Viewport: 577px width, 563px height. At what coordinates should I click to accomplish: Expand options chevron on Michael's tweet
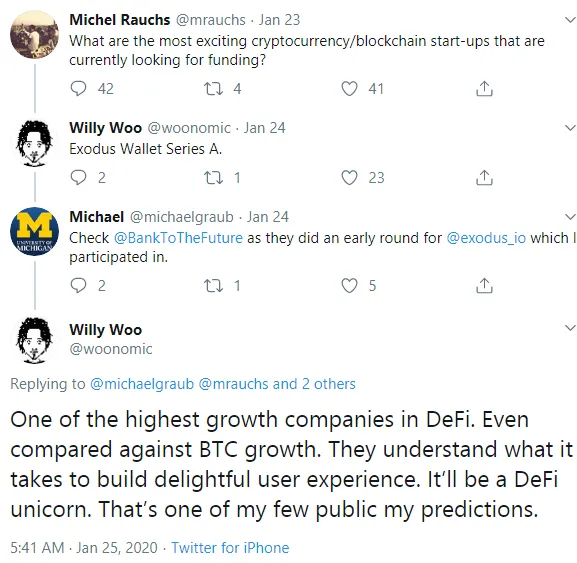(570, 217)
